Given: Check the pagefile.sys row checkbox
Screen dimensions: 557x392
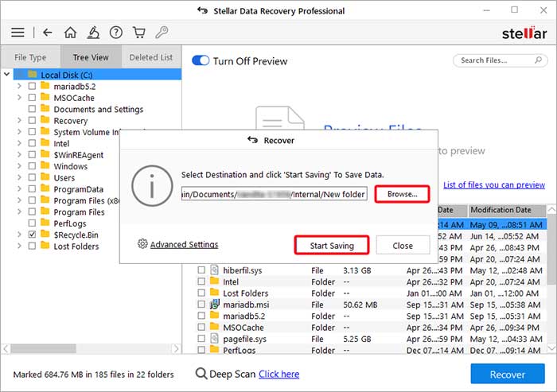Looking at the screenshot, I should (201, 339).
